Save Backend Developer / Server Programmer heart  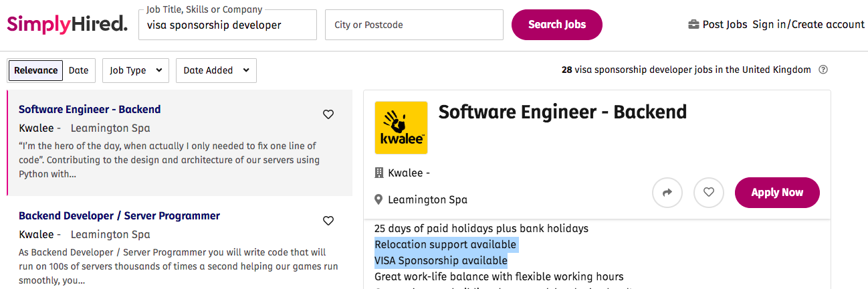pos(328,221)
